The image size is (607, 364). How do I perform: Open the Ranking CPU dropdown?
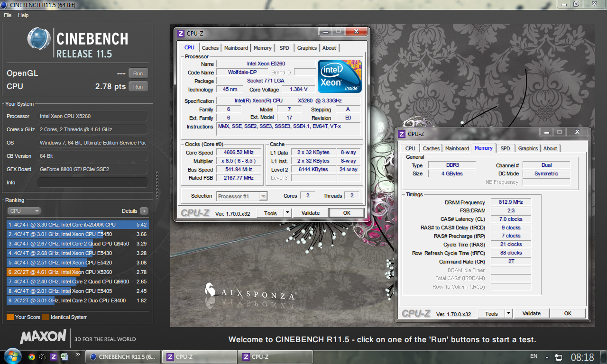[24, 211]
